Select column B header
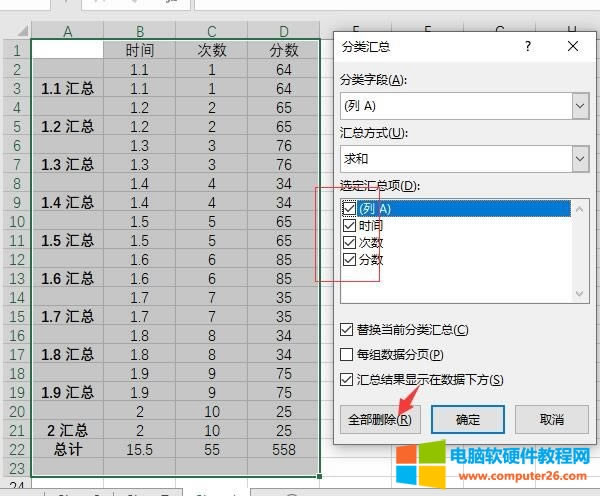Image resolution: width=600 pixels, height=496 pixels. pyautogui.click(x=139, y=32)
